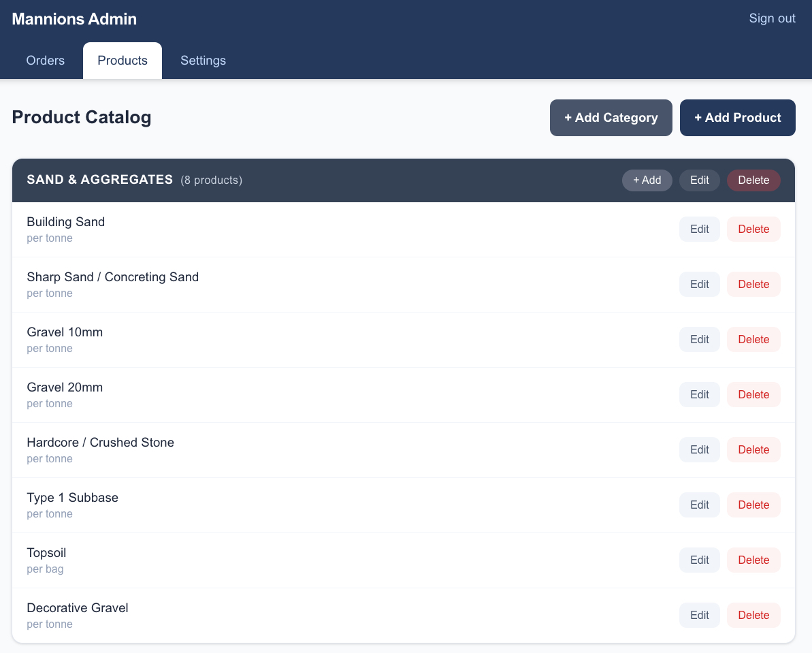Switch to the Orders tab
The height and width of the screenshot is (653, 812).
tap(45, 61)
